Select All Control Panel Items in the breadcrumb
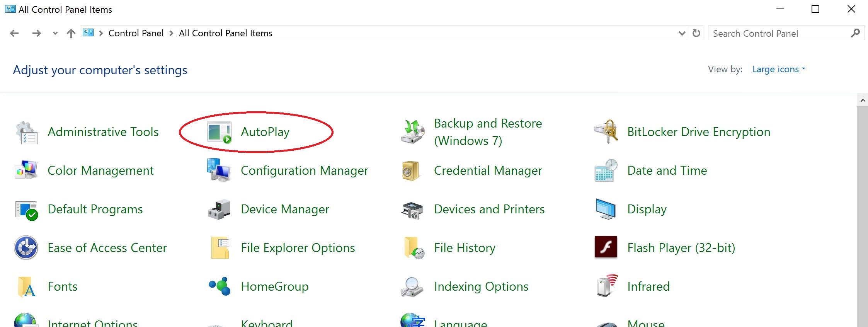The image size is (868, 327). pos(226,33)
